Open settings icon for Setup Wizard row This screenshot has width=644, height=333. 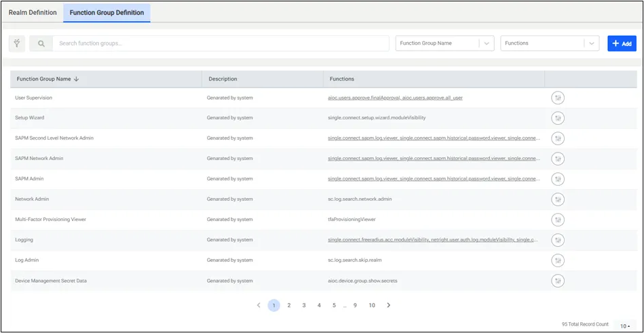[x=557, y=118]
